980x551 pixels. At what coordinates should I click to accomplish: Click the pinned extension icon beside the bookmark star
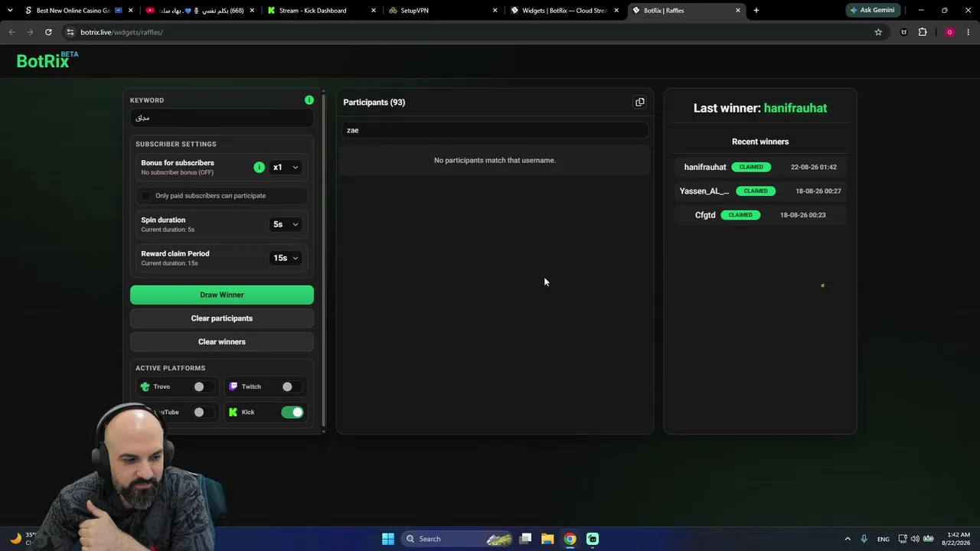904,32
